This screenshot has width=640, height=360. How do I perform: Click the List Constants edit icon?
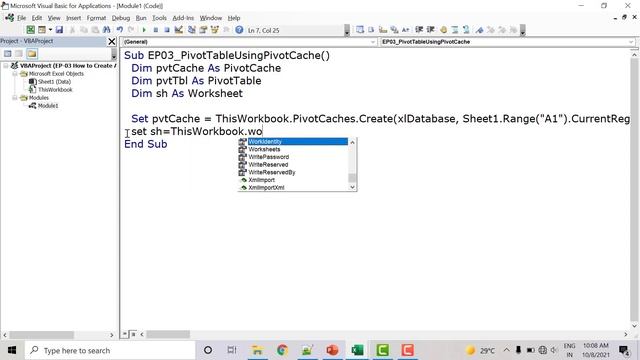pyautogui.click(x=371, y=30)
